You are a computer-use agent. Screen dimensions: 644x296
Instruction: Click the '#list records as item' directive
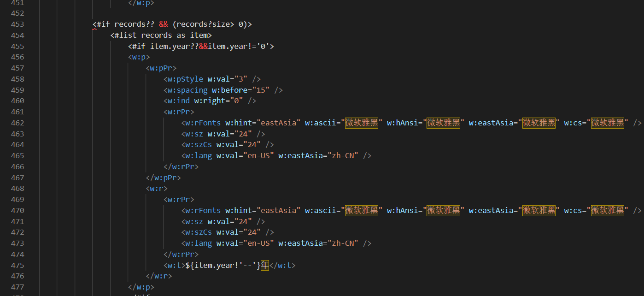tap(161, 35)
